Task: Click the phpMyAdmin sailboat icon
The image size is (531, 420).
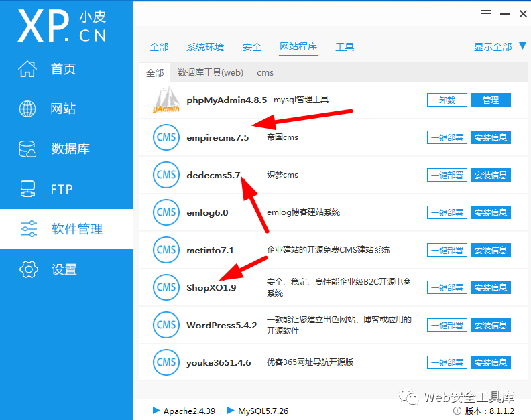Action: (166, 100)
